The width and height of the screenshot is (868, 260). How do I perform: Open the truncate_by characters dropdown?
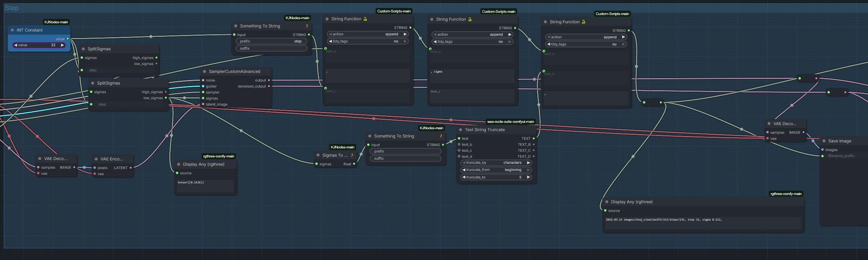496,163
